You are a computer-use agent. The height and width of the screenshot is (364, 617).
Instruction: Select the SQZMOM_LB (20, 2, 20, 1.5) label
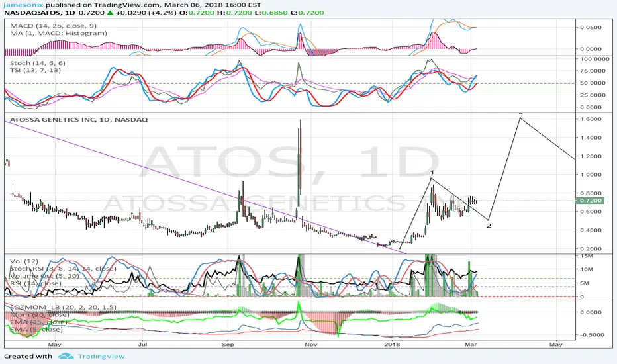63,307
